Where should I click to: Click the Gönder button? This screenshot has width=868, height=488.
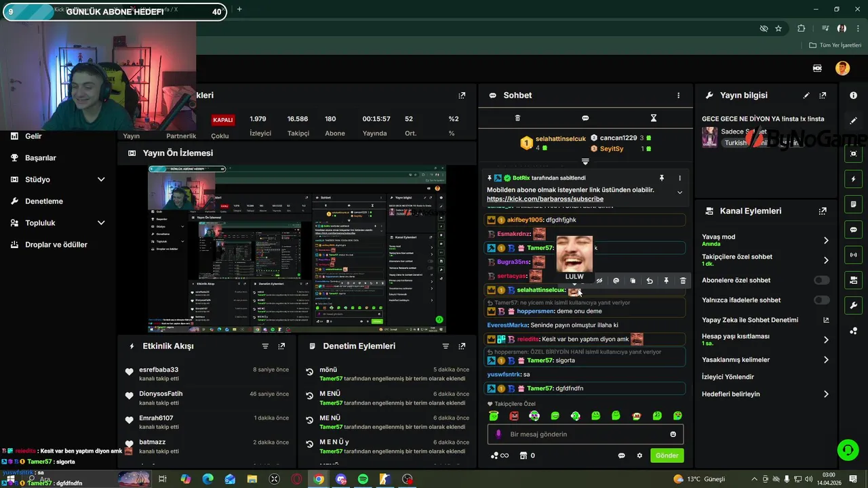tap(667, 455)
